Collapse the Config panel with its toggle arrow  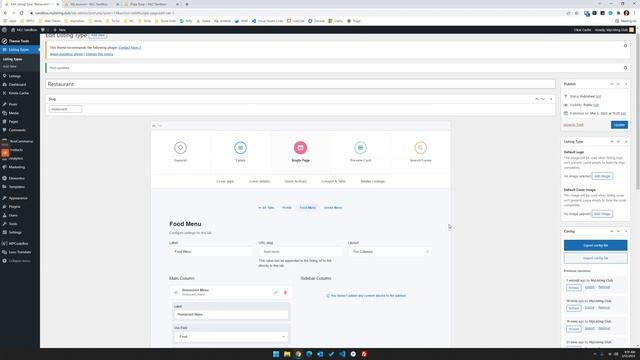626,231
